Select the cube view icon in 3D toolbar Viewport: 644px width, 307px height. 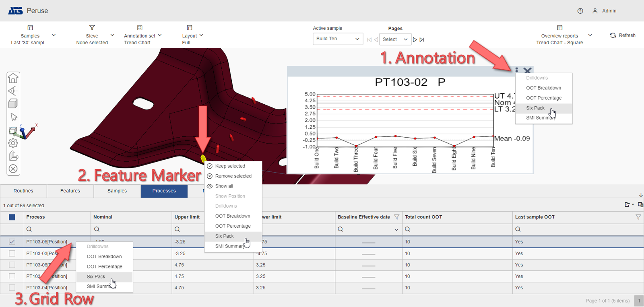(x=13, y=104)
